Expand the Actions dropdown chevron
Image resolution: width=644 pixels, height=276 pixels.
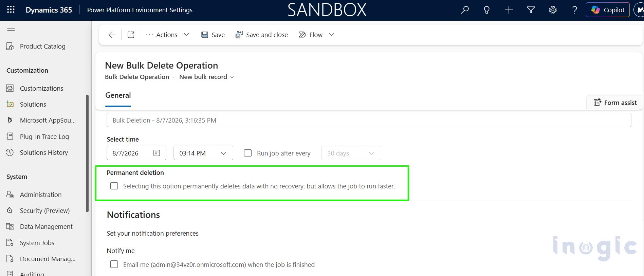[186, 35]
